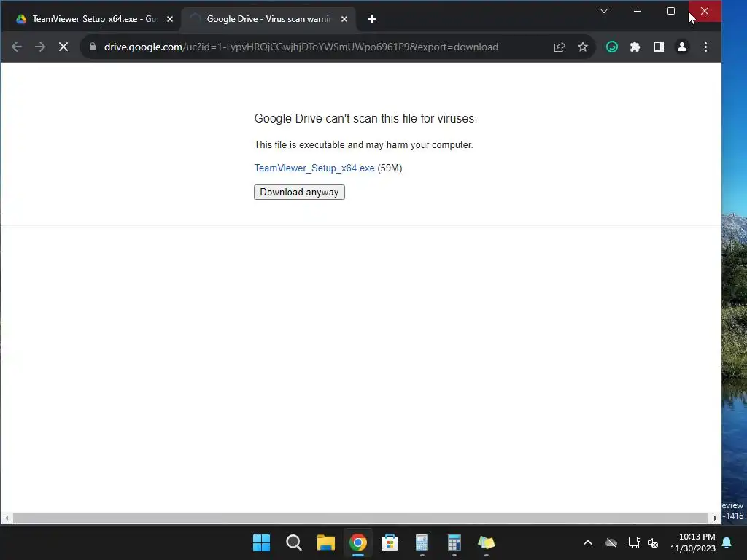This screenshot has height=560, width=747.
Task: Open the tab search dropdown arrow
Action: click(603, 11)
